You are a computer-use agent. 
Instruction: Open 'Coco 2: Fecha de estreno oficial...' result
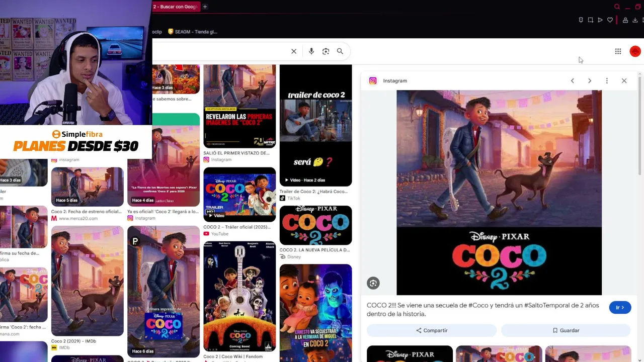tap(87, 212)
